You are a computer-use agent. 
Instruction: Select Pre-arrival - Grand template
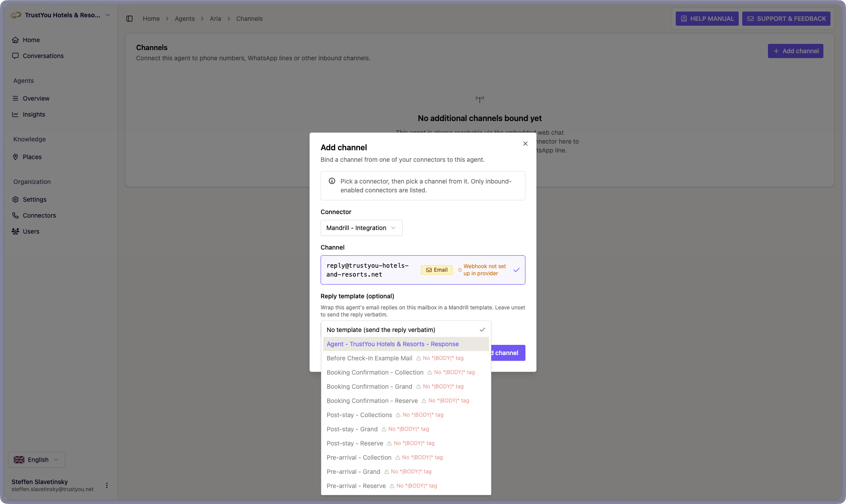coord(406,472)
